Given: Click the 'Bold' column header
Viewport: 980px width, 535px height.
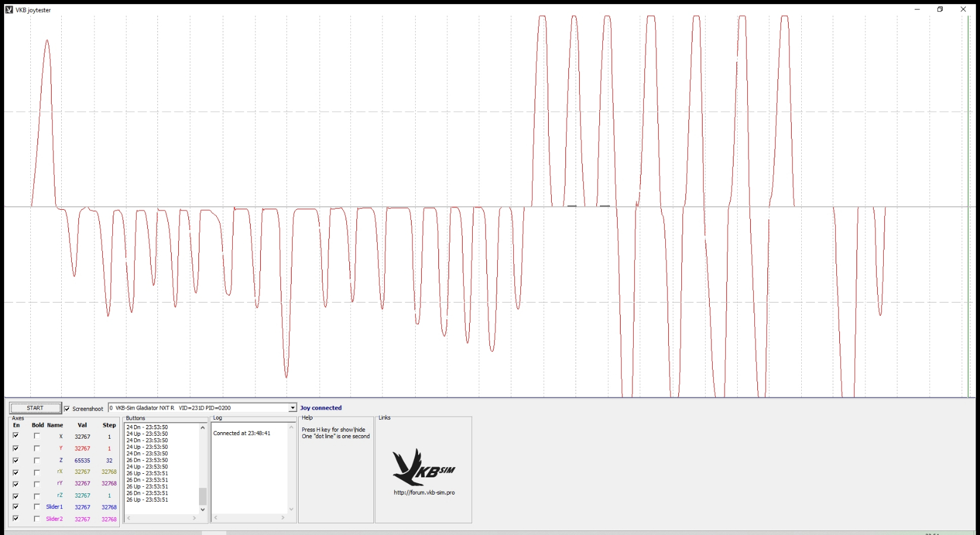Looking at the screenshot, I should point(37,426).
